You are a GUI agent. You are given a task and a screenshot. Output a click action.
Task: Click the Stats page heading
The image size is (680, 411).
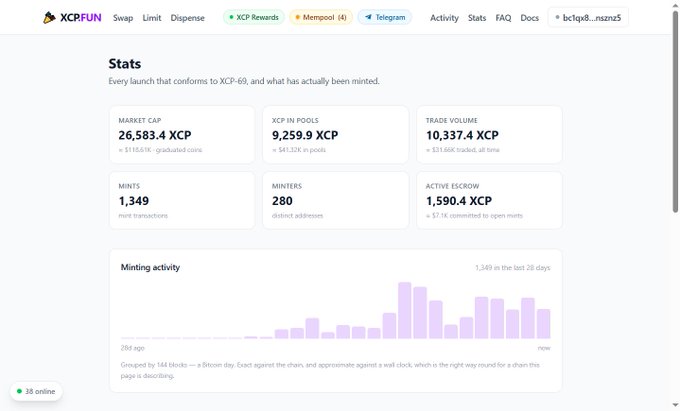point(124,64)
